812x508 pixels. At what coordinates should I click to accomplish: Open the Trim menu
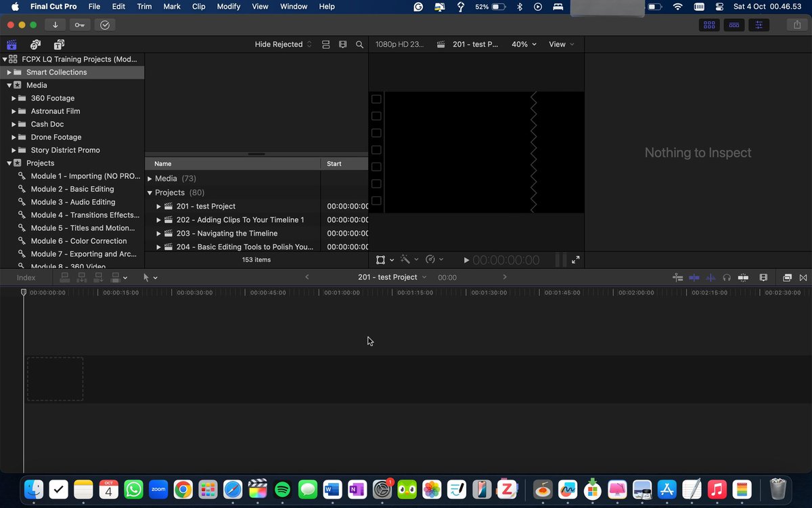click(x=144, y=6)
